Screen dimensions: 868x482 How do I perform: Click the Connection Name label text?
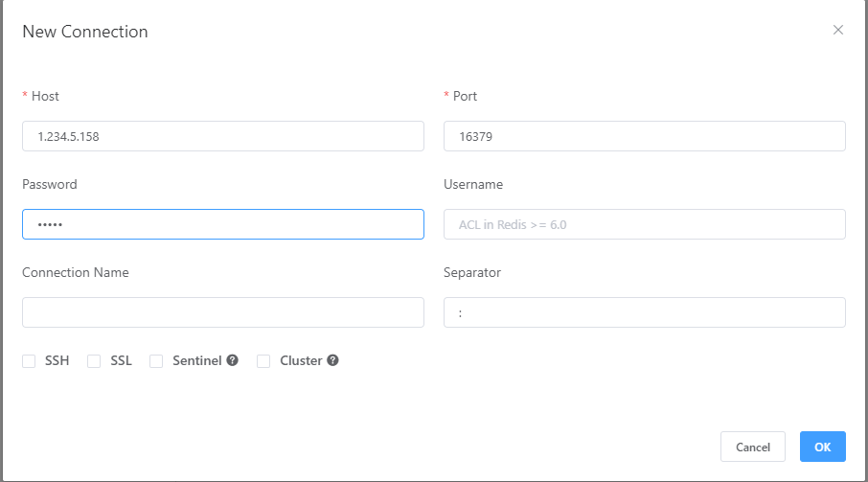[76, 272]
